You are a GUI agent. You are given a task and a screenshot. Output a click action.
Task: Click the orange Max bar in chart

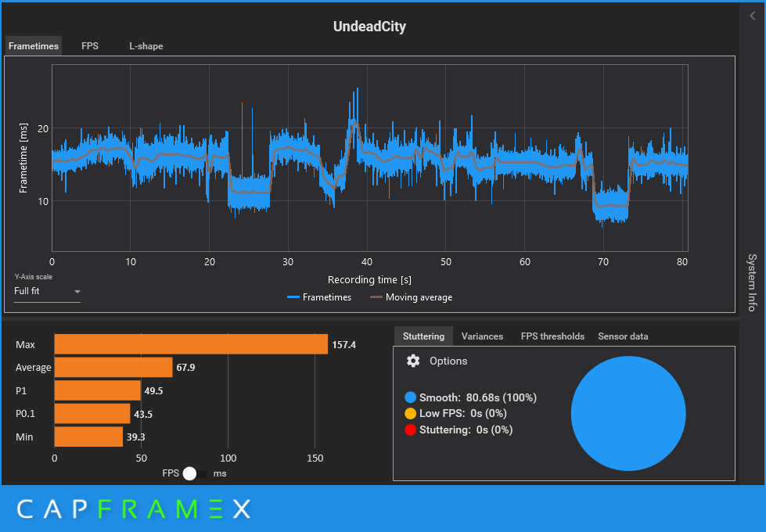[x=191, y=344]
